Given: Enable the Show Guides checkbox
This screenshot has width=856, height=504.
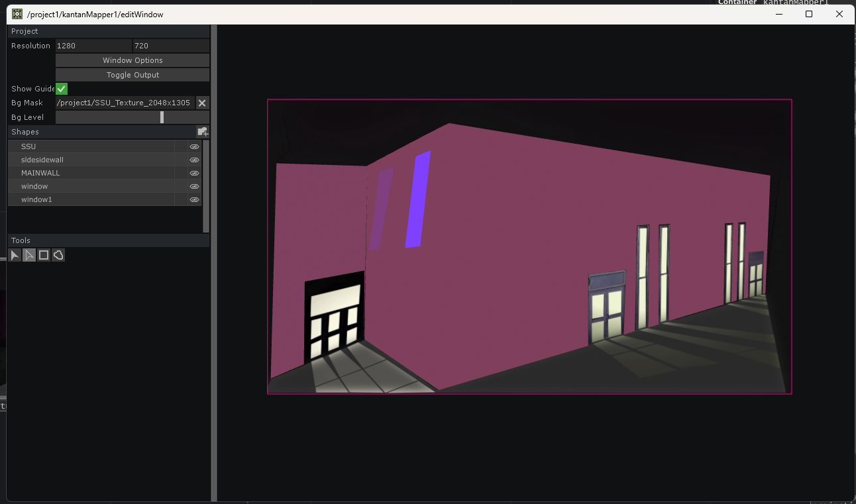Looking at the screenshot, I should coord(61,88).
